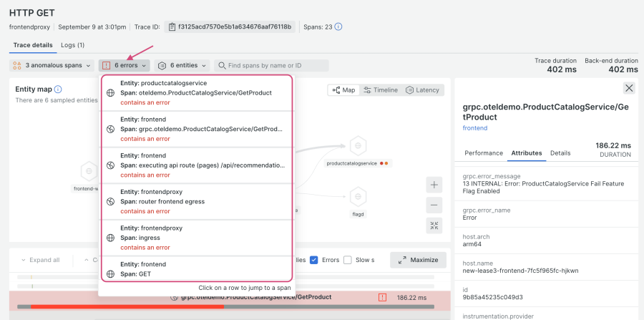Click the Spans info icon
The height and width of the screenshot is (320, 644).
coord(338,27)
